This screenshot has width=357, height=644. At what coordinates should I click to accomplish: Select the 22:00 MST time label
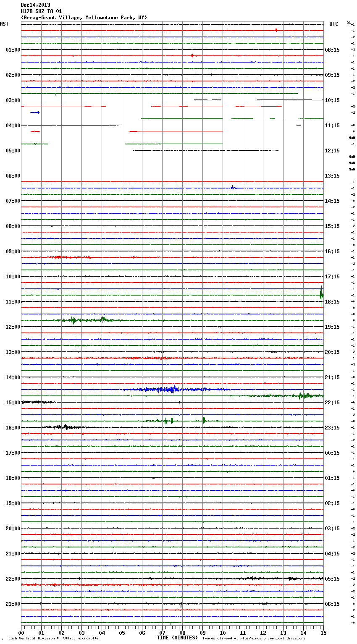(13, 579)
